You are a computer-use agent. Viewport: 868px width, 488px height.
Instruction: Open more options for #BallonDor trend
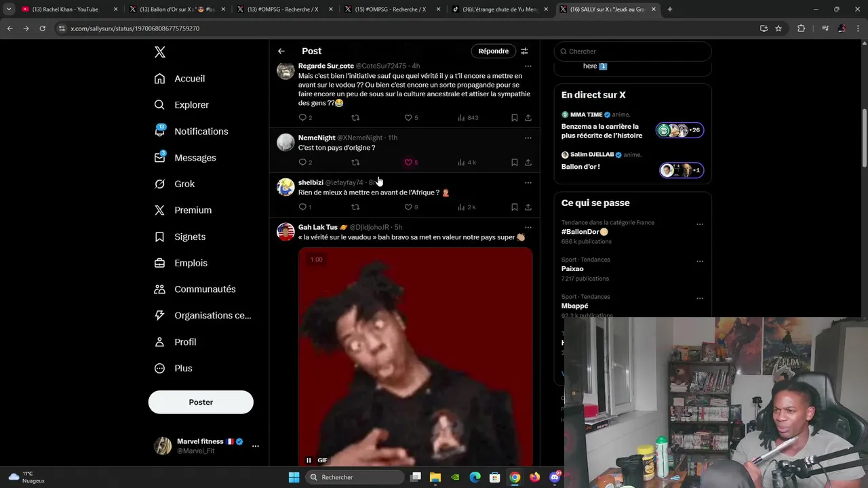(700, 224)
